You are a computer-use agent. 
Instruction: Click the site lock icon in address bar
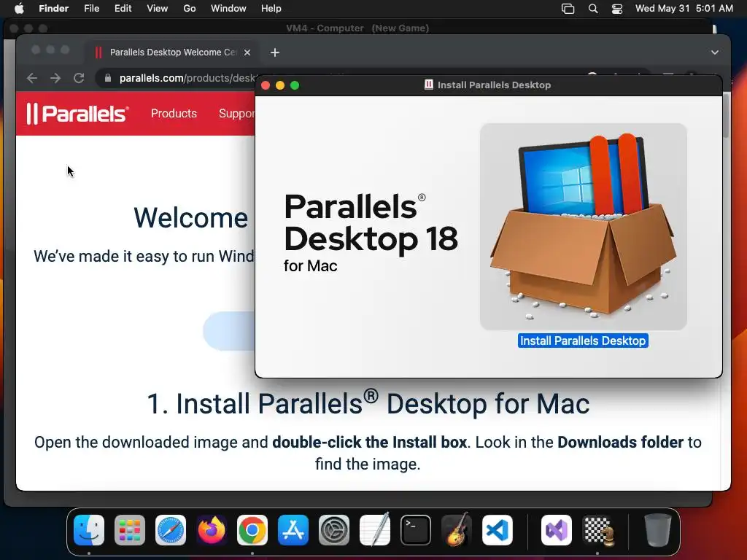pos(108,78)
